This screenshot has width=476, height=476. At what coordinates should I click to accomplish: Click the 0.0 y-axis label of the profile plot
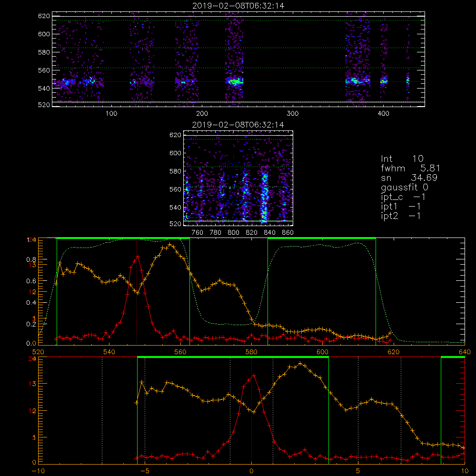tap(31, 343)
